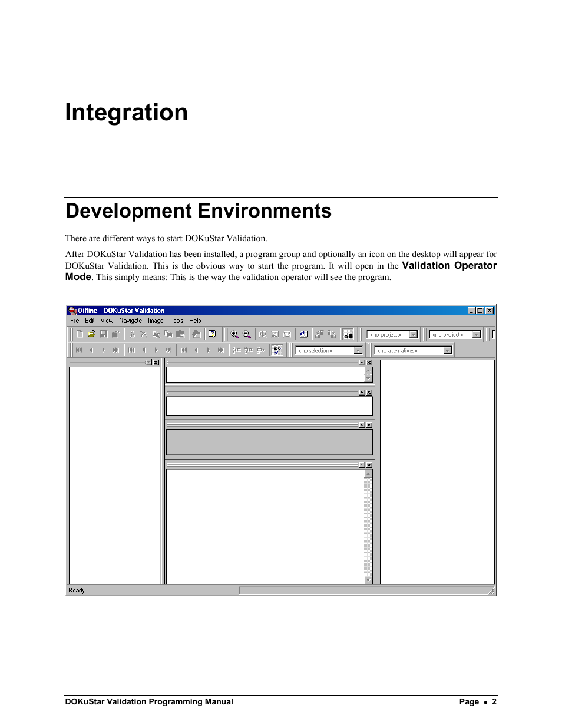Collapse the gray middle panel with arrow button
The height and width of the screenshot is (728, 562).
click(362, 425)
